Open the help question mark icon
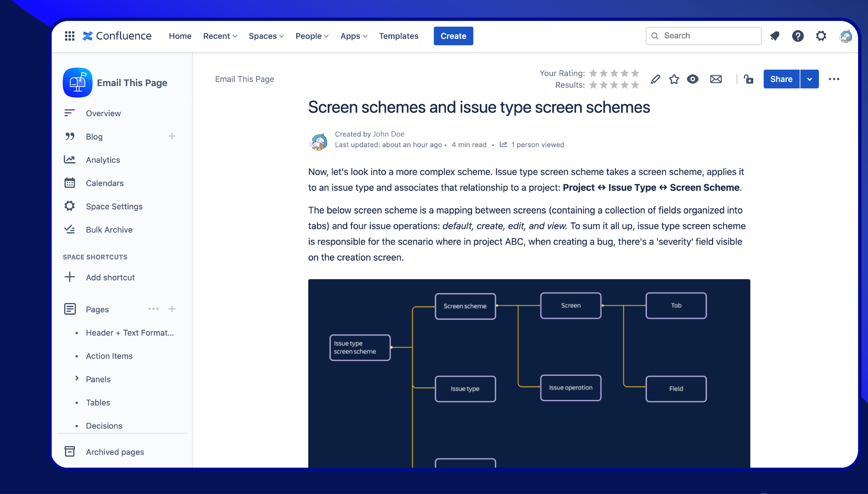The image size is (868, 494). (798, 36)
